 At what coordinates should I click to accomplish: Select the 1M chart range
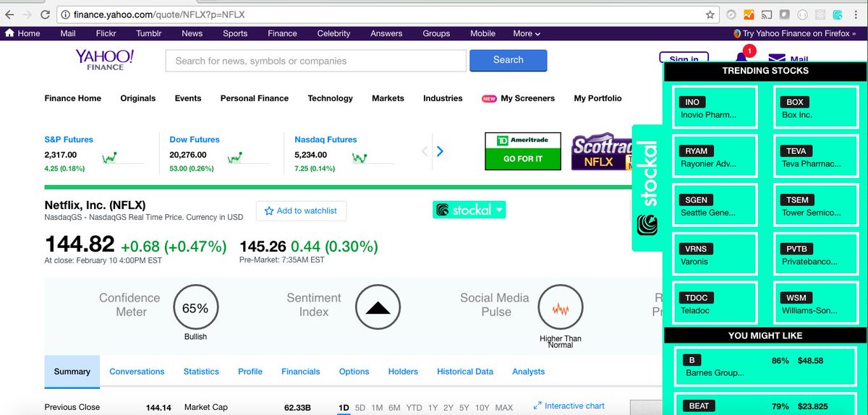tap(377, 408)
